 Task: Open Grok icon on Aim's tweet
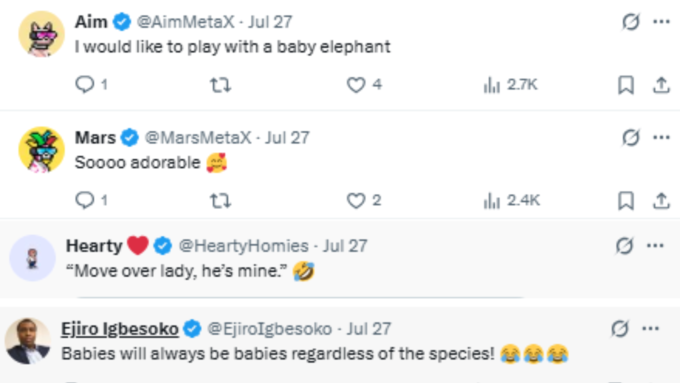631,21
